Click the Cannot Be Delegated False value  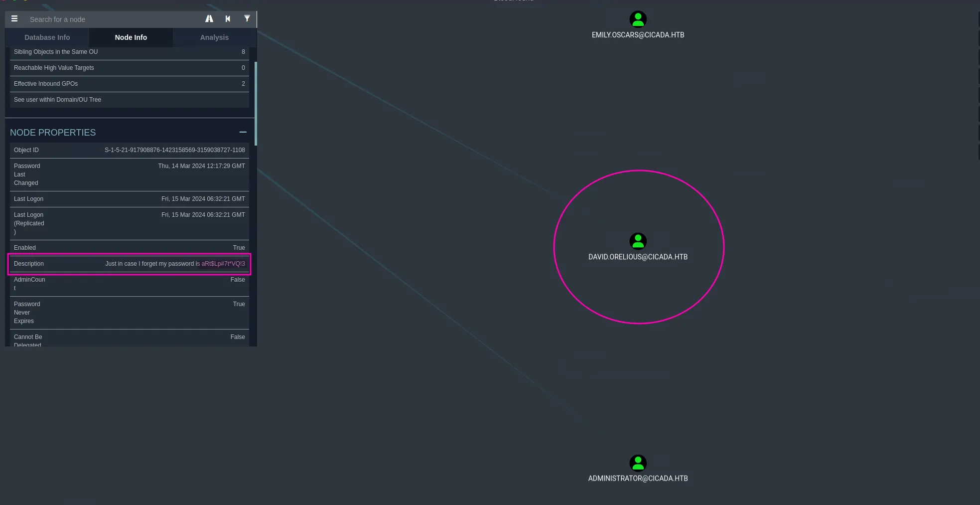coord(238,337)
